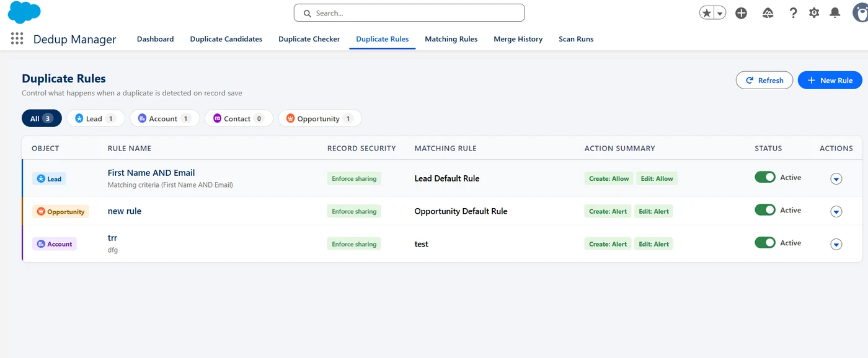The width and height of the screenshot is (868, 358).
Task: Click into the global Search field
Action: (x=409, y=13)
